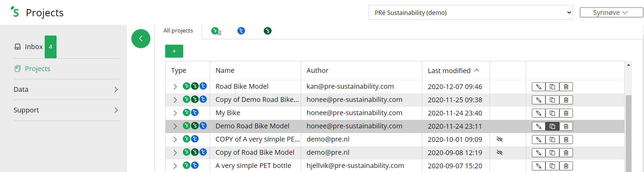The height and width of the screenshot is (172, 644).
Task: Switch to the dark green S tab
Action: [267, 31]
